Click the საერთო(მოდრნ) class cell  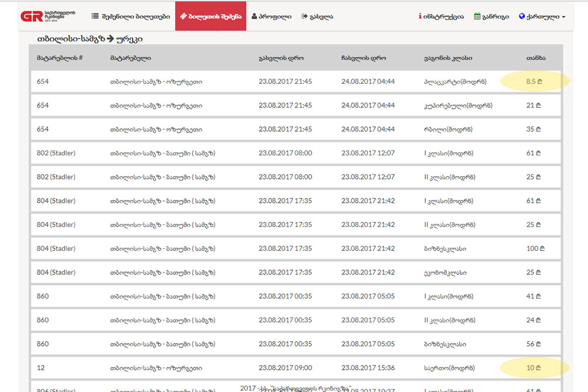click(449, 367)
